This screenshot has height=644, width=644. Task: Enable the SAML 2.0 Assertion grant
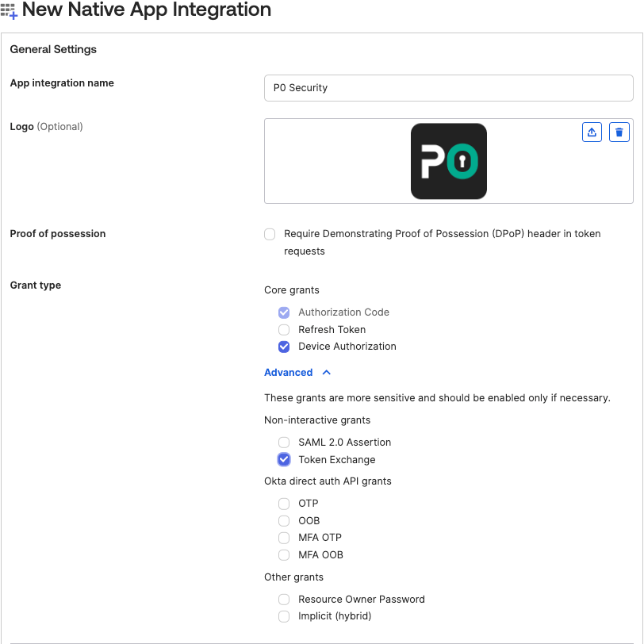(x=284, y=443)
